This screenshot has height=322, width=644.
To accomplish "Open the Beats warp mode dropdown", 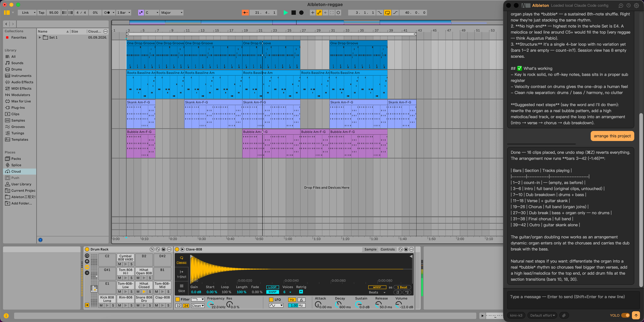I will click(x=377, y=292).
